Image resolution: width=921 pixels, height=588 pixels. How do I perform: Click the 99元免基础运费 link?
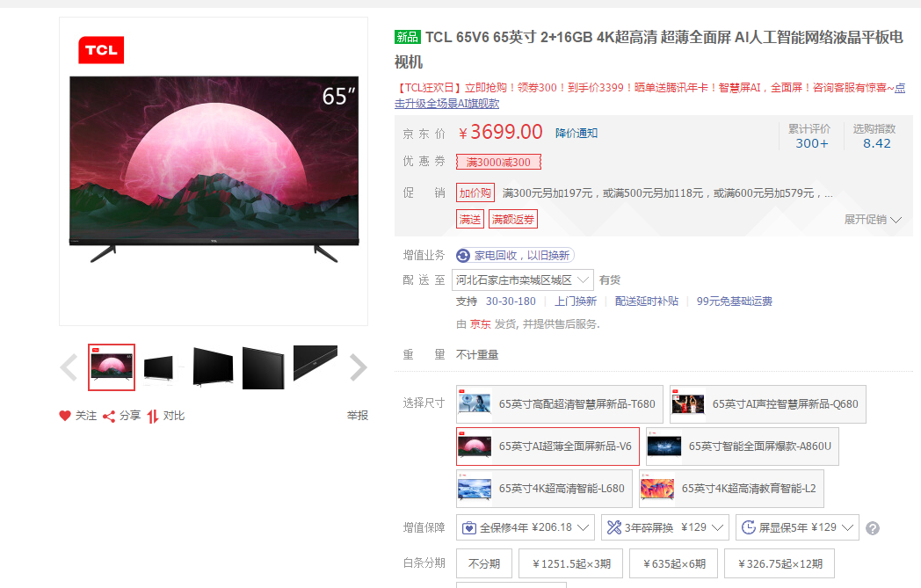pos(734,301)
